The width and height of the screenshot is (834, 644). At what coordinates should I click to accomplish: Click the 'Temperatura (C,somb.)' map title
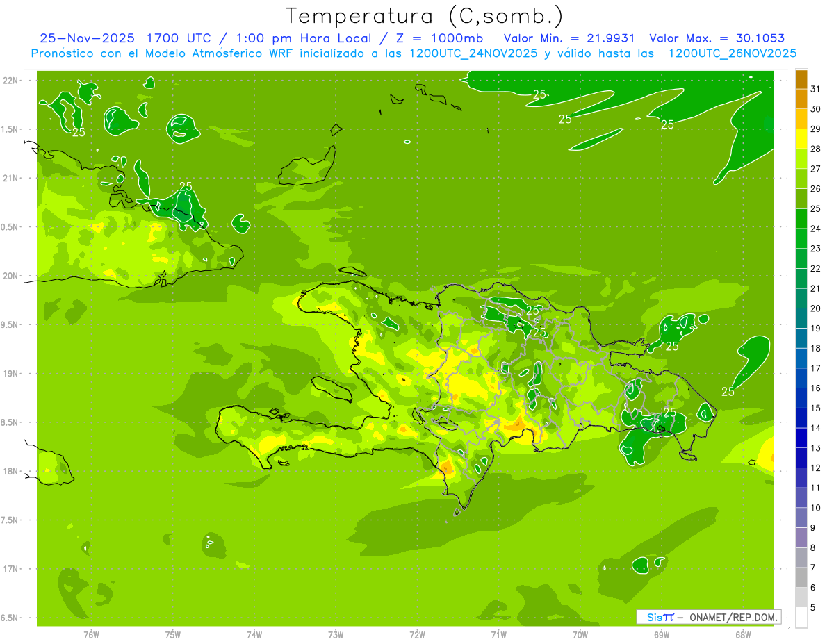click(x=425, y=16)
